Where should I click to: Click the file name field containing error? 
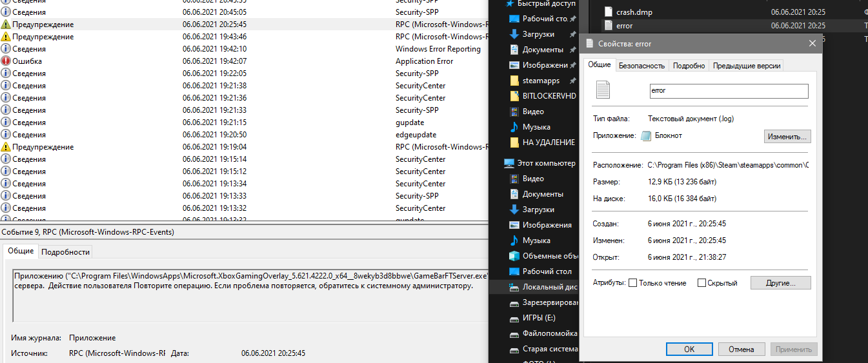point(729,91)
